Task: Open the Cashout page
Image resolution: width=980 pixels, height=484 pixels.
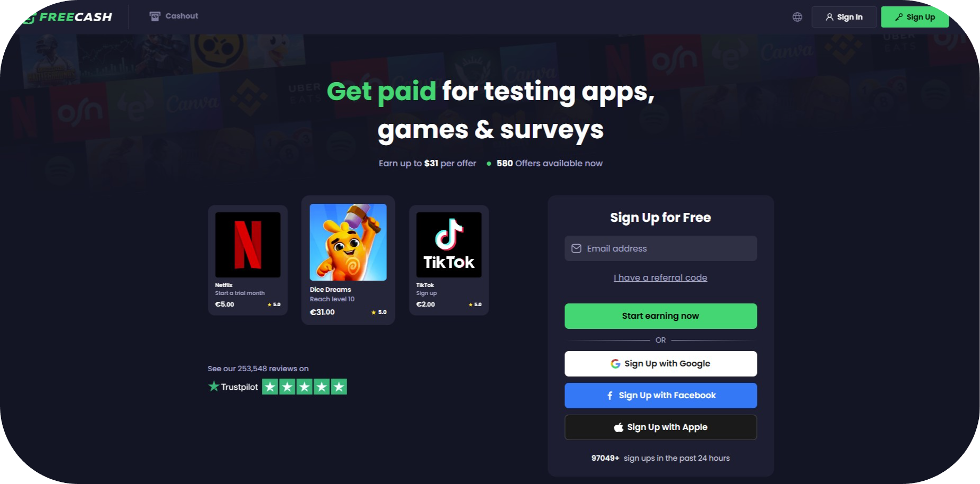Action: coord(174,16)
